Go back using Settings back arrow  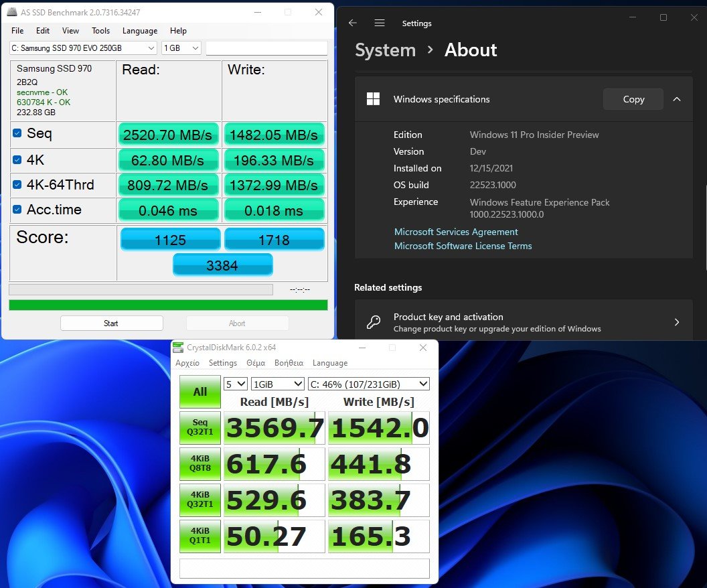coord(353,23)
